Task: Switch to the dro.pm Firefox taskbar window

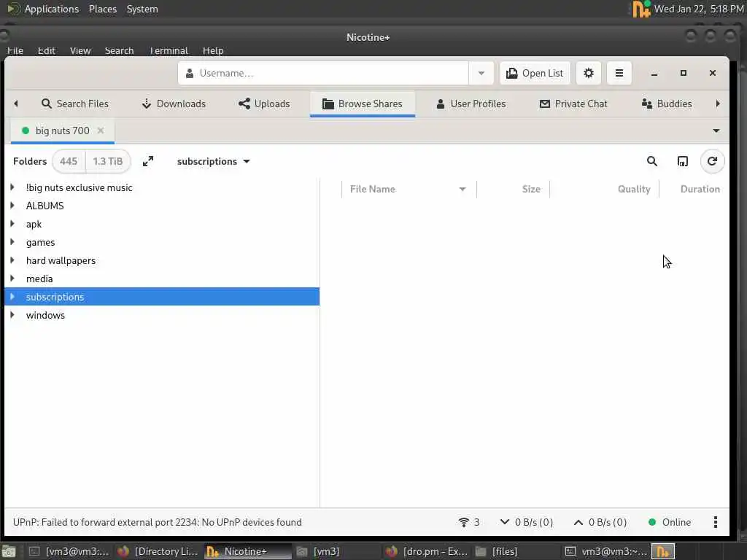Action: click(x=427, y=551)
